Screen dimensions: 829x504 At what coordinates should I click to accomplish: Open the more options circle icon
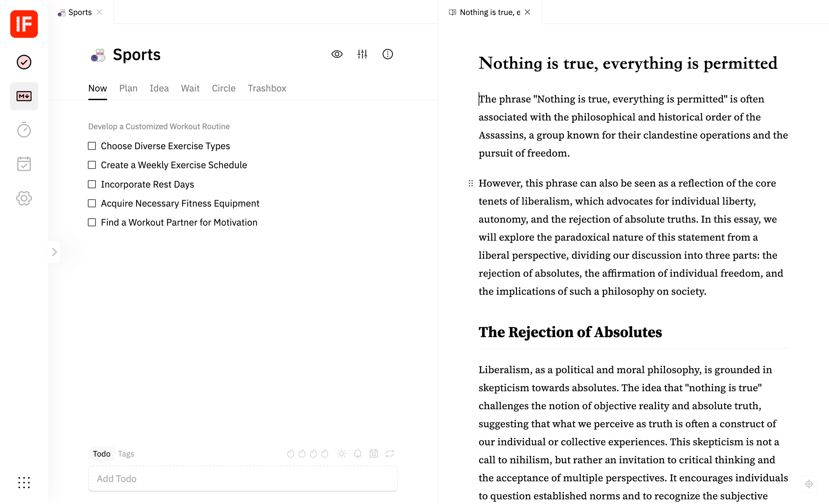coord(387,54)
